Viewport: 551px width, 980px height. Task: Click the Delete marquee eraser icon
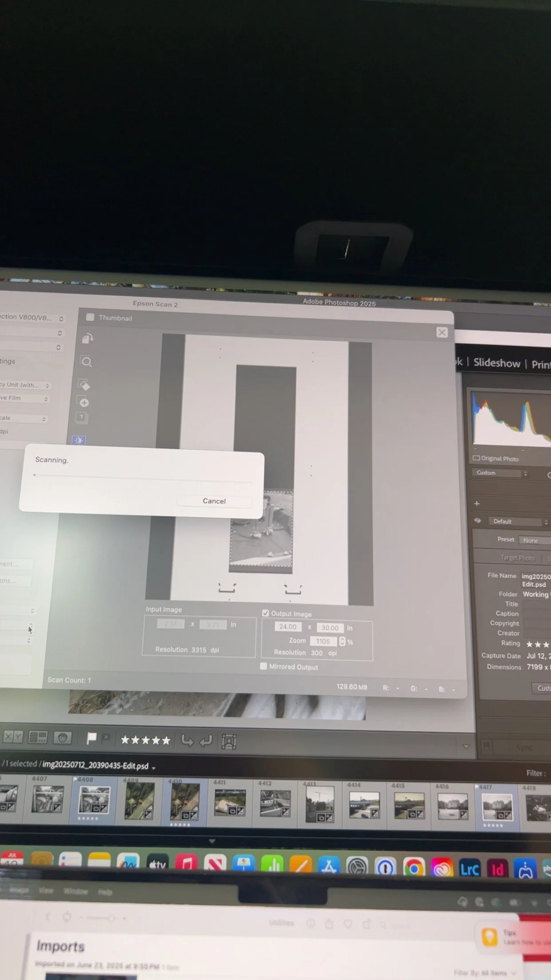[x=84, y=384]
